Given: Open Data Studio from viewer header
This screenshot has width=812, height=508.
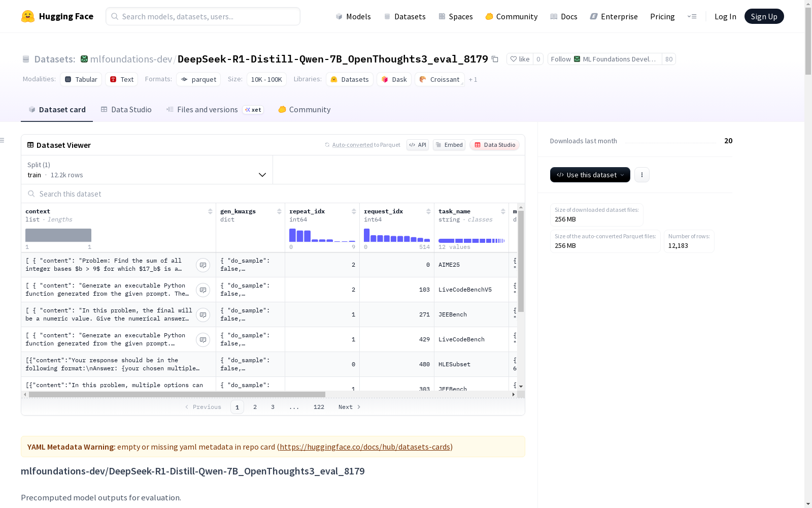Looking at the screenshot, I should [x=495, y=145].
